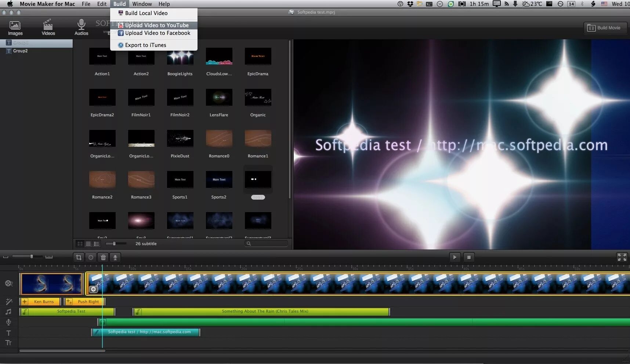Select the first video clip thumbnail

(x=51, y=284)
